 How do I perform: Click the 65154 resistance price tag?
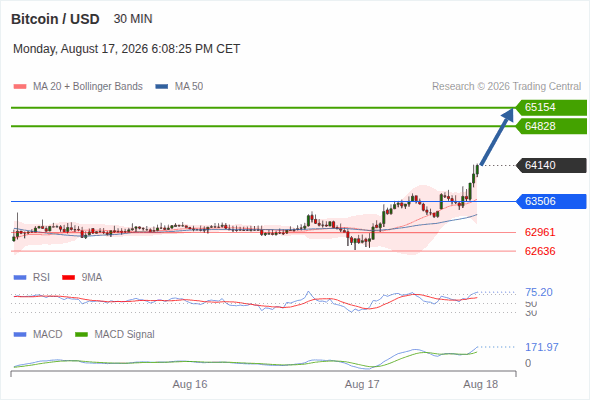551,108
